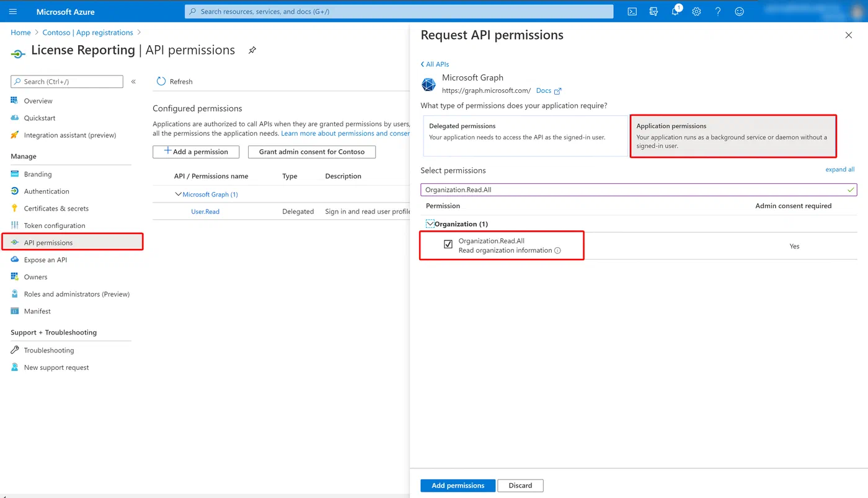Click Home breadcrumb link

[20, 32]
